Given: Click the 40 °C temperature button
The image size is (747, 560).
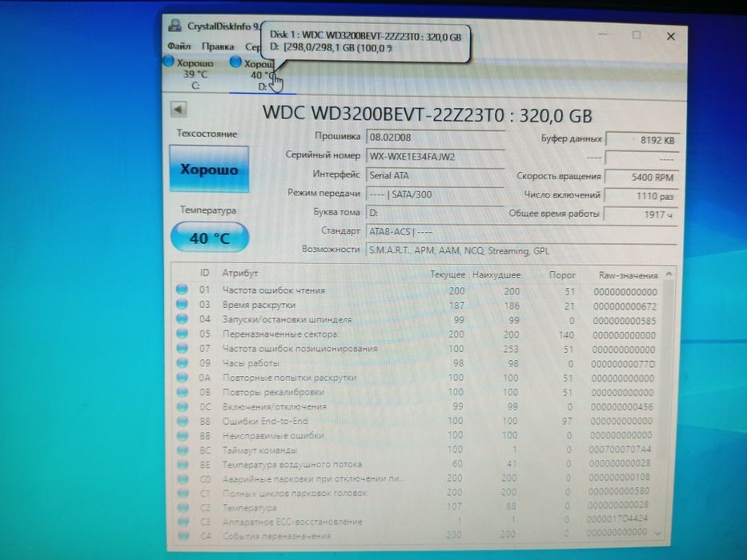Looking at the screenshot, I should coord(210,237).
